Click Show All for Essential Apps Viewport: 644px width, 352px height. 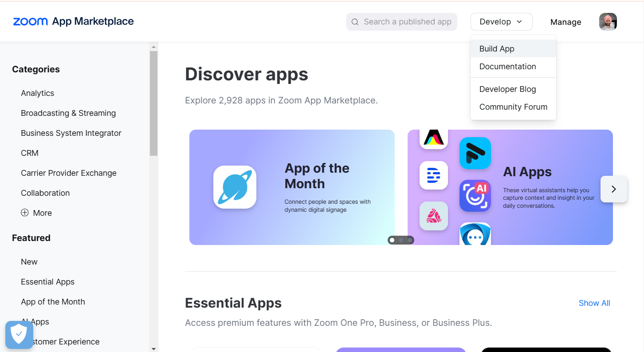point(594,303)
